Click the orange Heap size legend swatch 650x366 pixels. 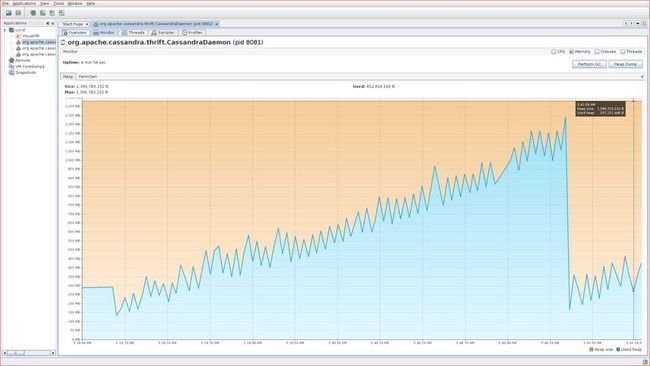[x=592, y=349]
